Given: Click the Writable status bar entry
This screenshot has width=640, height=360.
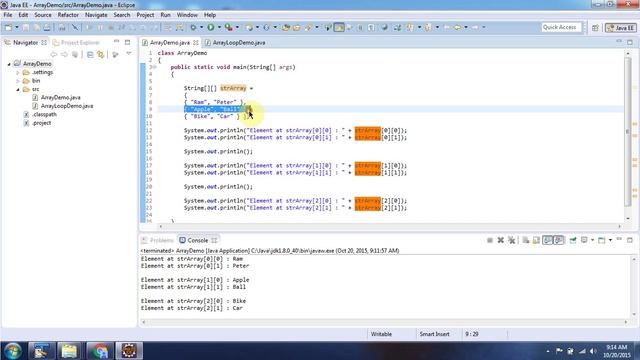Looking at the screenshot, I should pyautogui.click(x=381, y=334).
